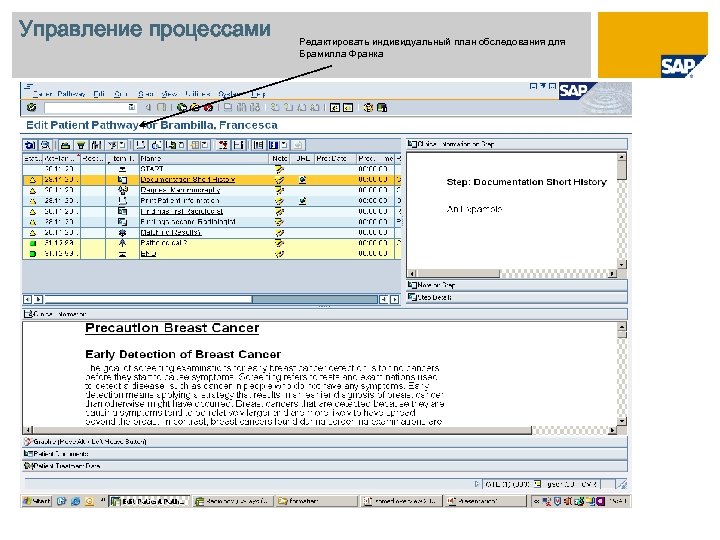720x540 pixels.
Task: Select the START row name cell
Action: coord(204,169)
